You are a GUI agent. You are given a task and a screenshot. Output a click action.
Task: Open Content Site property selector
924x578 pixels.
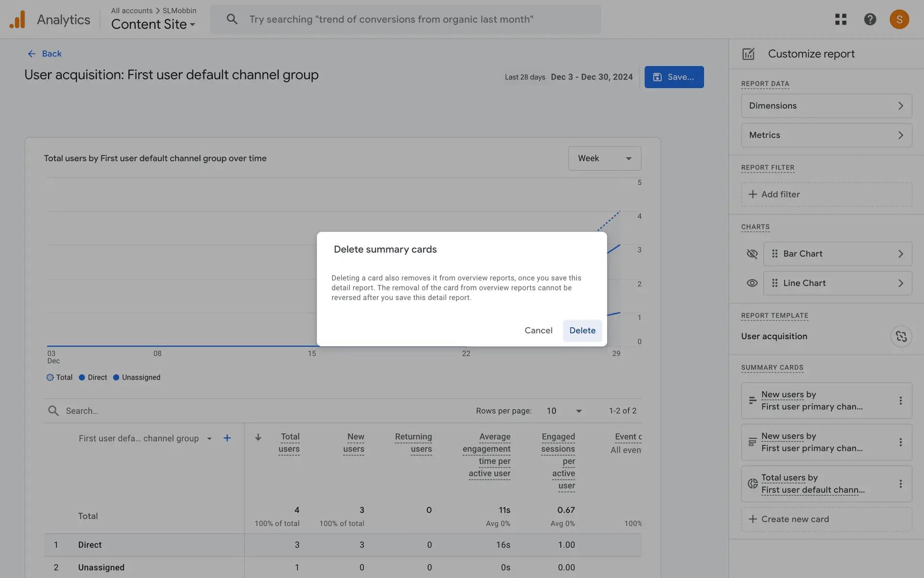pos(153,25)
